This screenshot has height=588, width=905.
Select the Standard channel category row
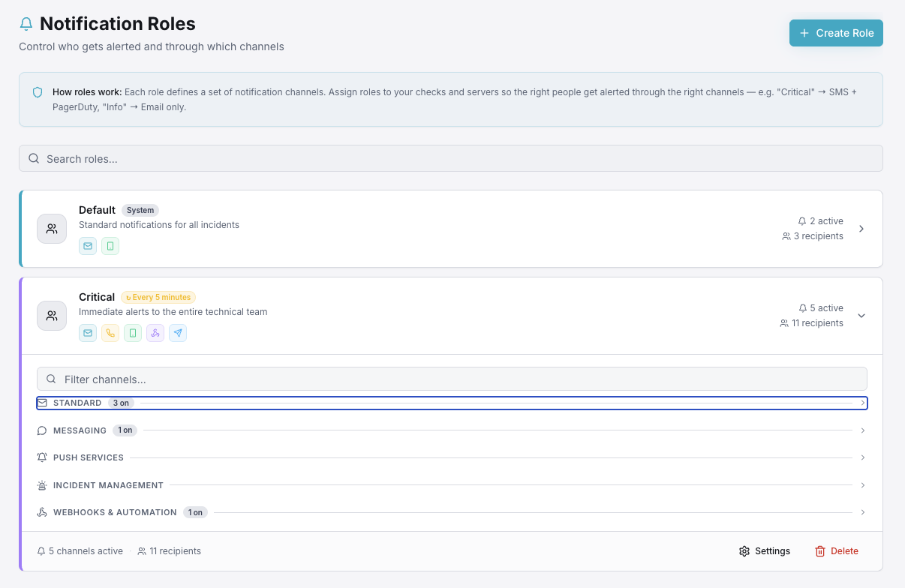pos(450,403)
